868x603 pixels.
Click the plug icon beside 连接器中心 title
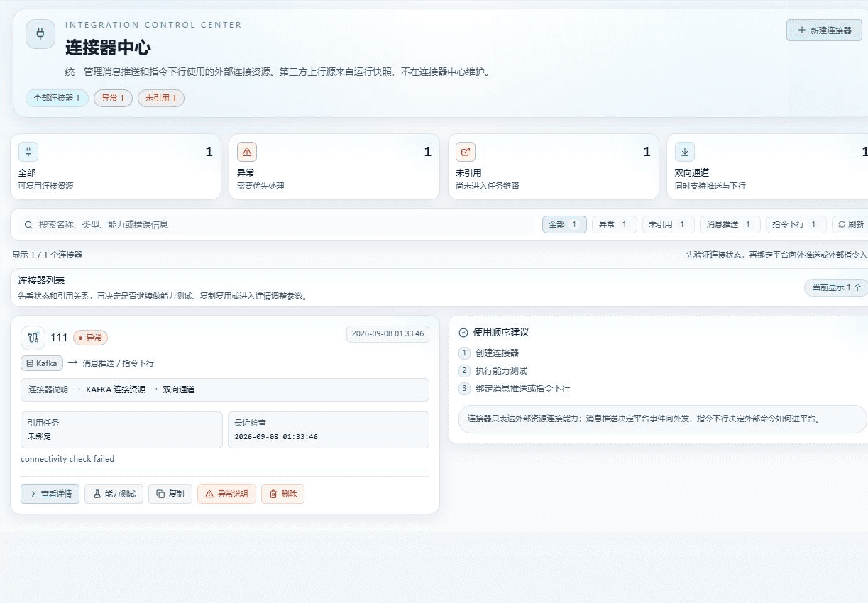pyautogui.click(x=40, y=34)
